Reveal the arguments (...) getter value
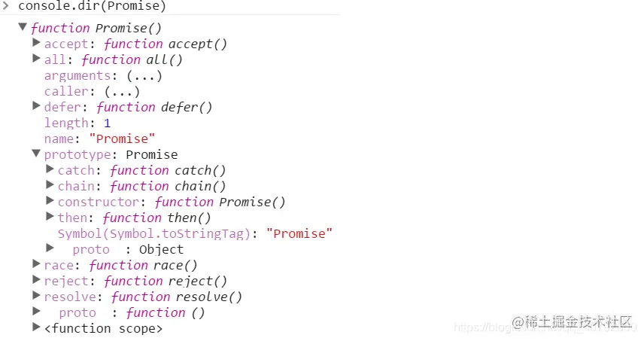Viewport: 644px width, 341px height. [x=144, y=75]
